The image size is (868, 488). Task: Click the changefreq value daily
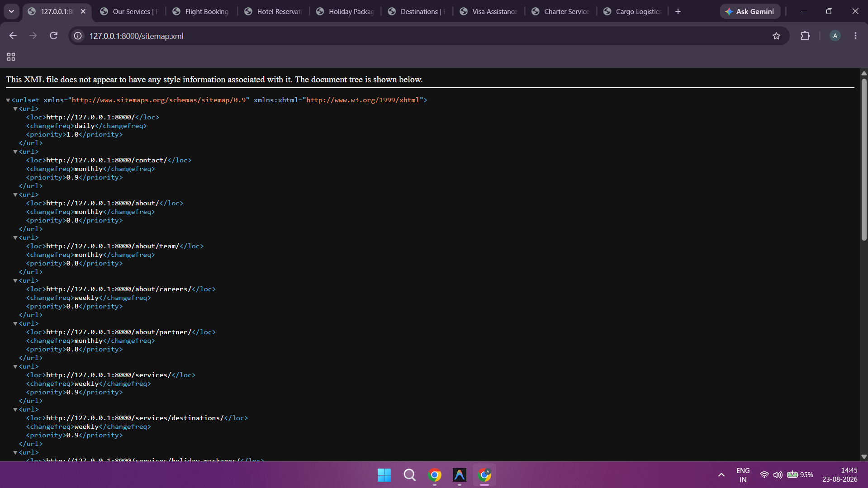click(x=85, y=126)
